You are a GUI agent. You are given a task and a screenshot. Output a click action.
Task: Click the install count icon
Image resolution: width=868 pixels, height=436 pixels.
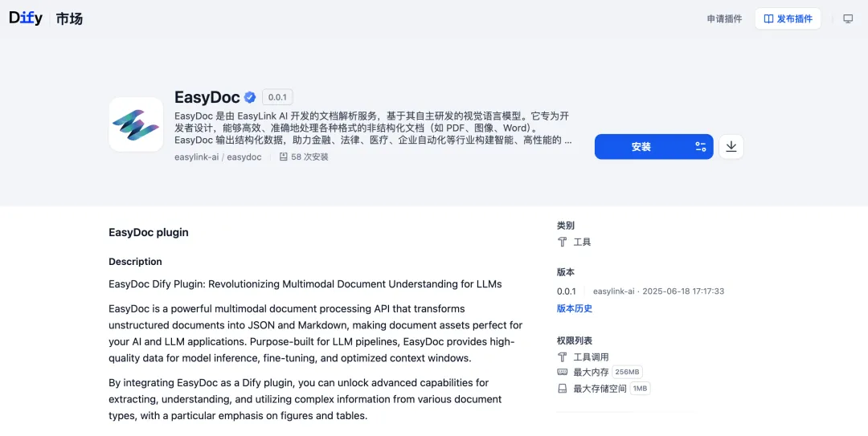click(x=283, y=157)
